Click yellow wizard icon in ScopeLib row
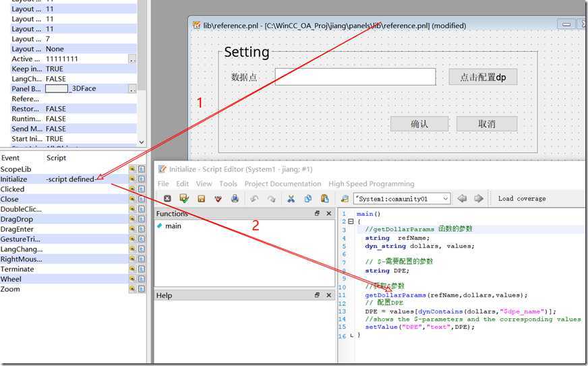Screen dimensions: 588x366 click(x=132, y=169)
